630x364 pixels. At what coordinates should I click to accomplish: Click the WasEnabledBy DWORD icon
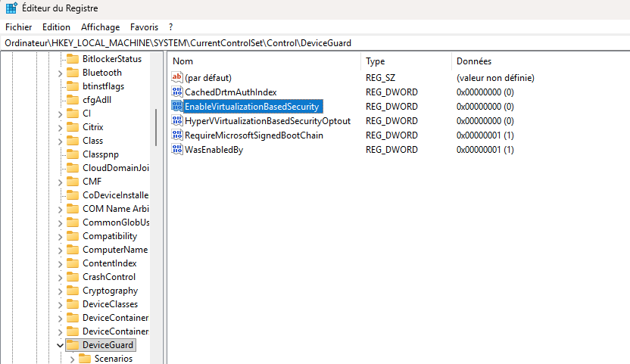(x=178, y=150)
